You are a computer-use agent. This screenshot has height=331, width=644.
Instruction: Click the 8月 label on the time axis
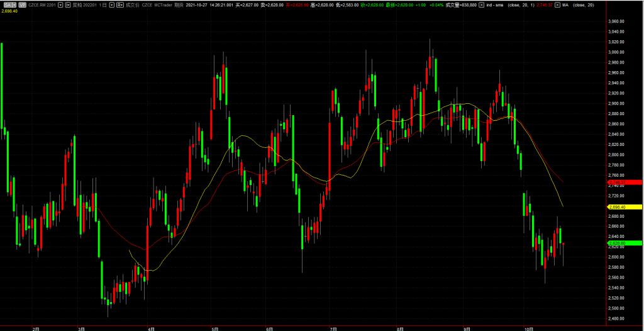click(400, 328)
